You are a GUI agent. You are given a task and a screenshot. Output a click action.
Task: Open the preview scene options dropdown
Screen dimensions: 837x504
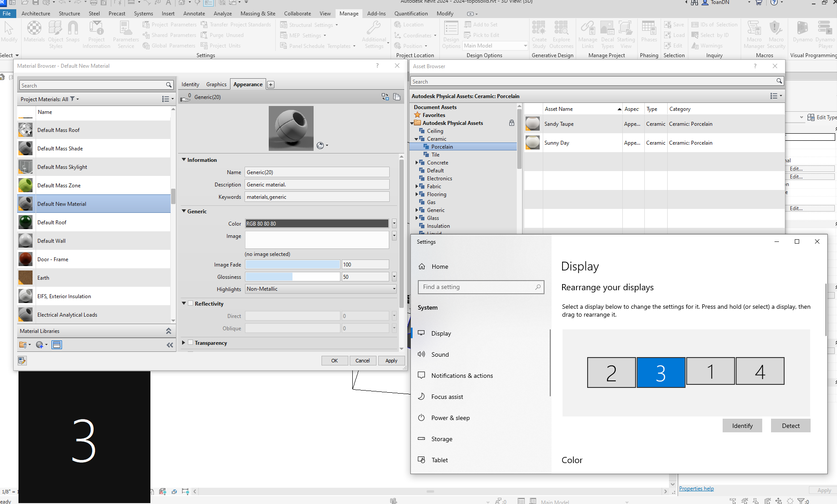[322, 146]
